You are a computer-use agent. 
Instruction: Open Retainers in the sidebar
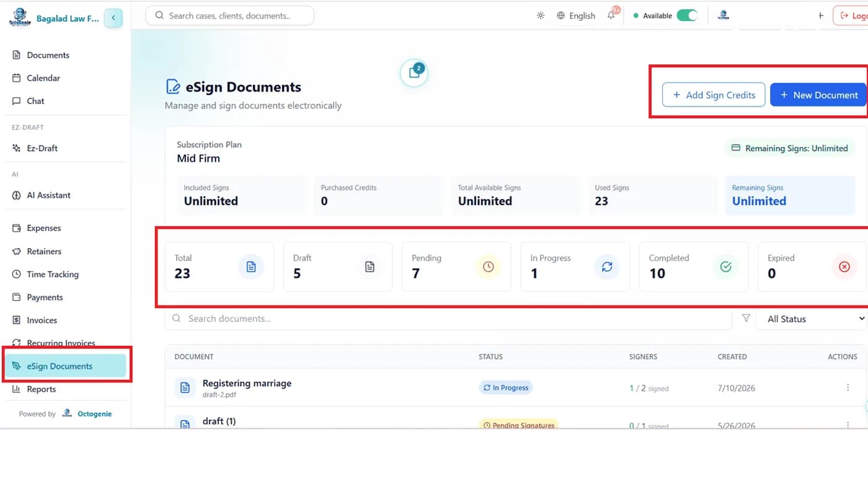tap(66, 252)
